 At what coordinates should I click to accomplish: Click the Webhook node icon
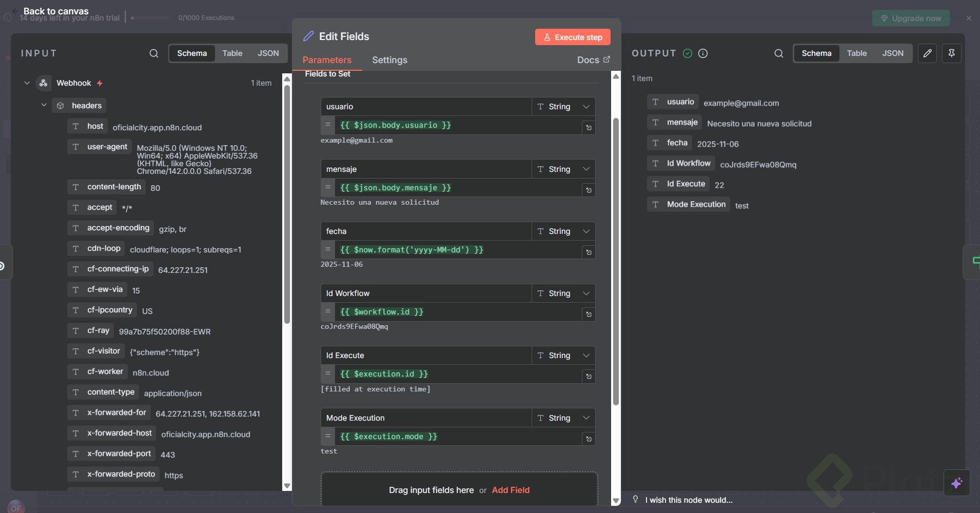pyautogui.click(x=44, y=83)
